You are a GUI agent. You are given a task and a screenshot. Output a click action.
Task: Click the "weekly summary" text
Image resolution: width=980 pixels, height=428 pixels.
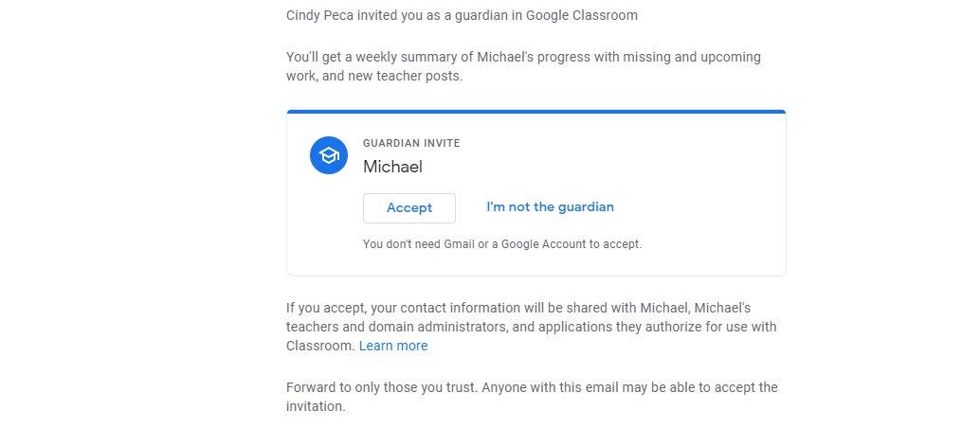391,57
